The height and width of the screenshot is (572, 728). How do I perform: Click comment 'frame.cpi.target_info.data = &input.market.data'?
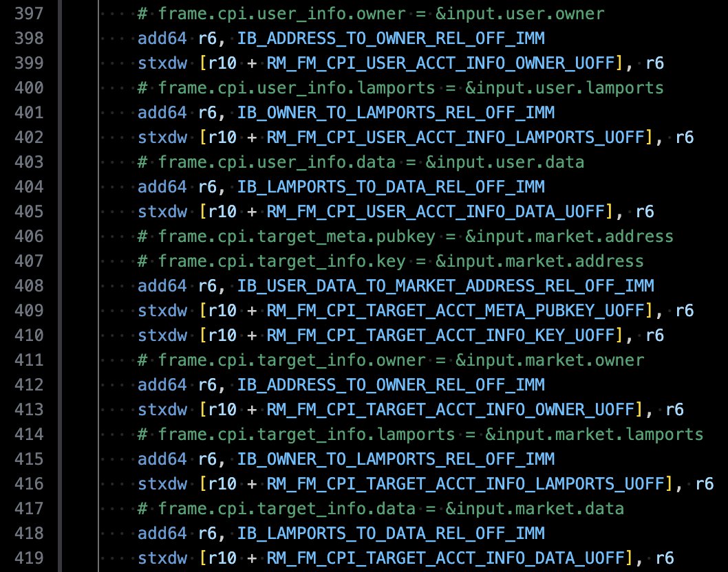click(x=391, y=509)
